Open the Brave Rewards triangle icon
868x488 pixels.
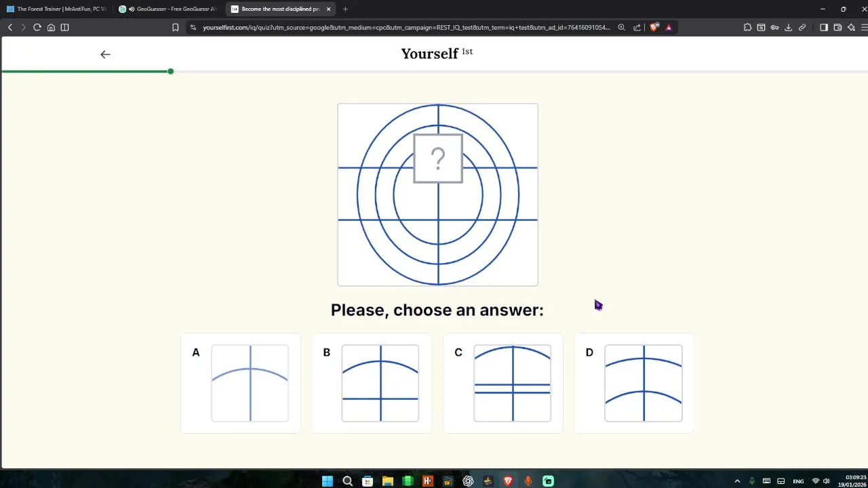(669, 27)
